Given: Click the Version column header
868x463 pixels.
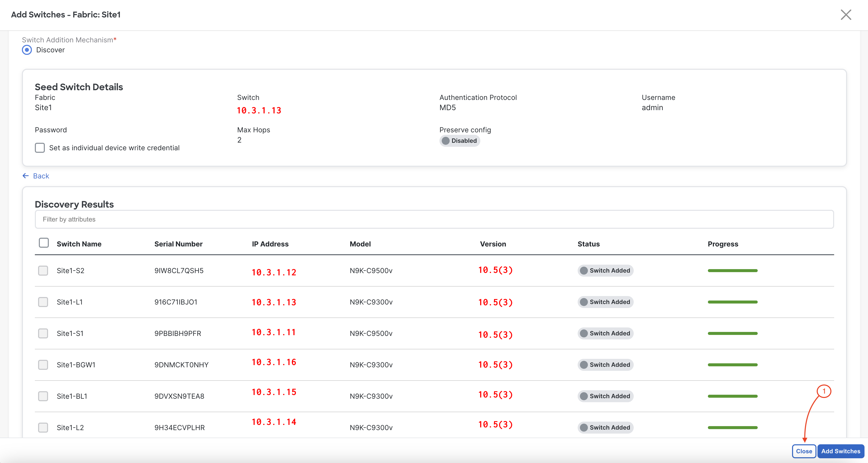Looking at the screenshot, I should click(x=493, y=244).
